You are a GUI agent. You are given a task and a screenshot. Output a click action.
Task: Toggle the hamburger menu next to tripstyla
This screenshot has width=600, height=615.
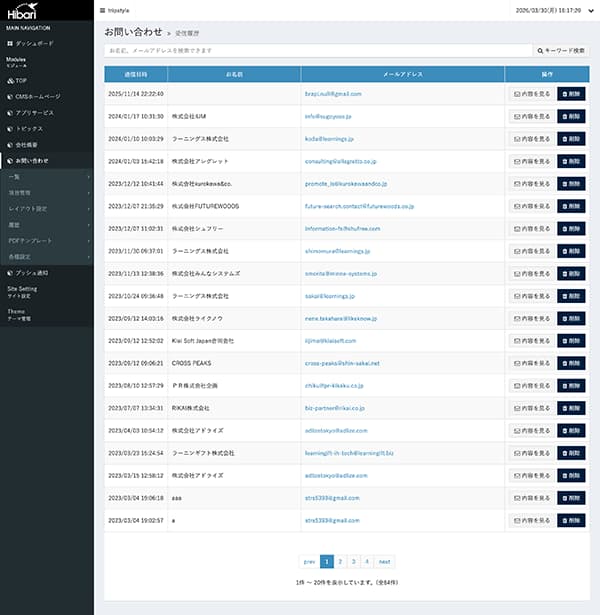(102, 9)
